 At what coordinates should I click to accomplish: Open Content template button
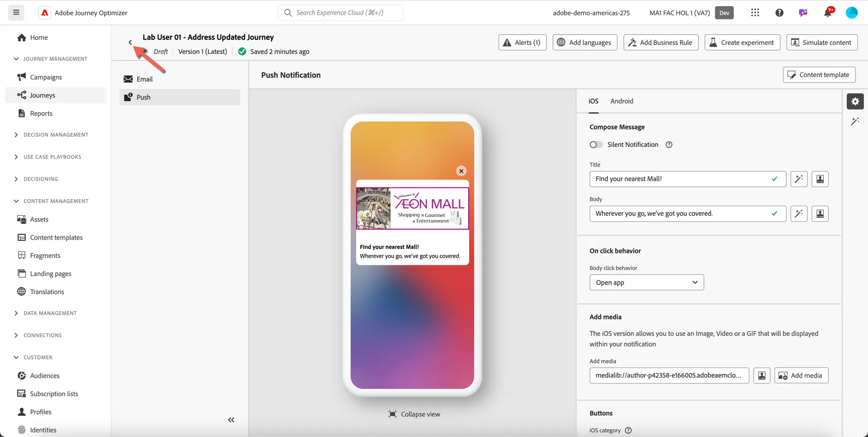(819, 75)
